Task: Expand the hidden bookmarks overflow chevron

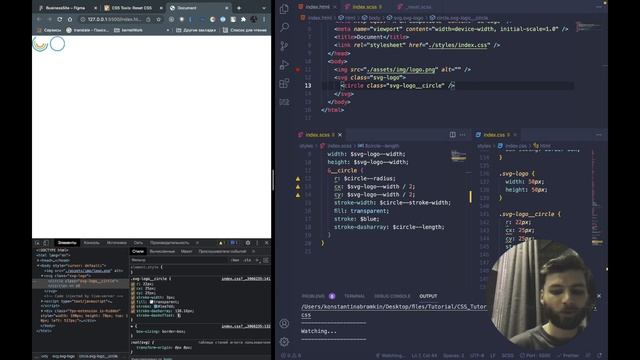Action: click(168, 30)
